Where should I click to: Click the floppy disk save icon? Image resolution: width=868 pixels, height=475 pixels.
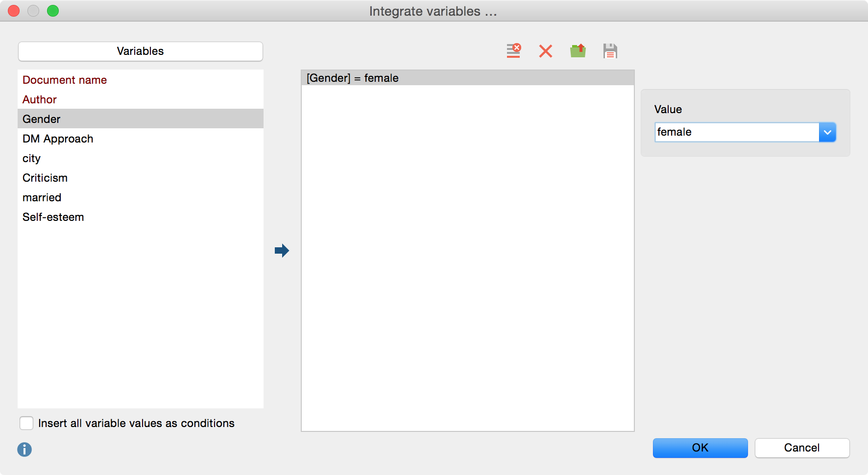pos(610,51)
